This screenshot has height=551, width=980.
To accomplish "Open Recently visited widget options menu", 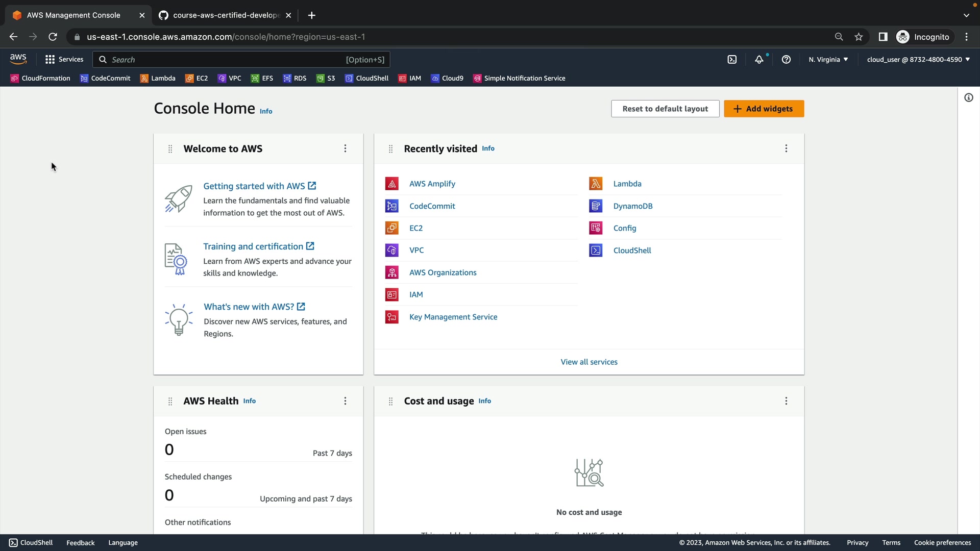I will pyautogui.click(x=786, y=148).
